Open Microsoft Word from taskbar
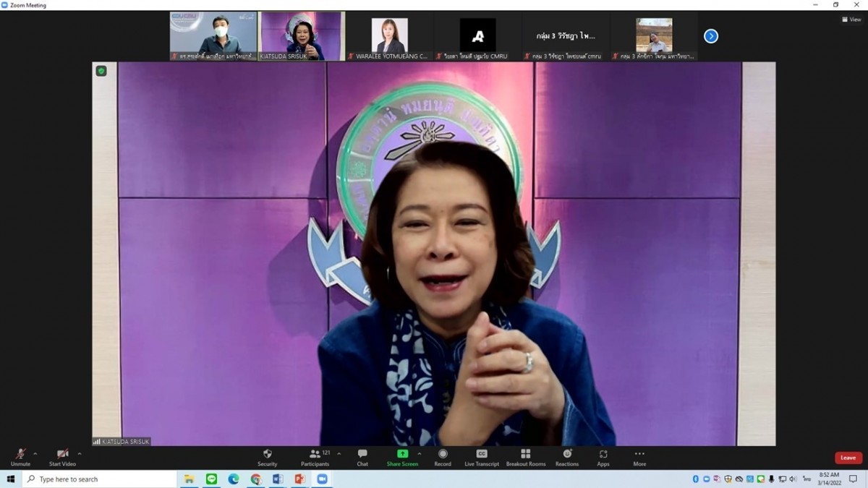The width and height of the screenshot is (868, 488). [278, 479]
